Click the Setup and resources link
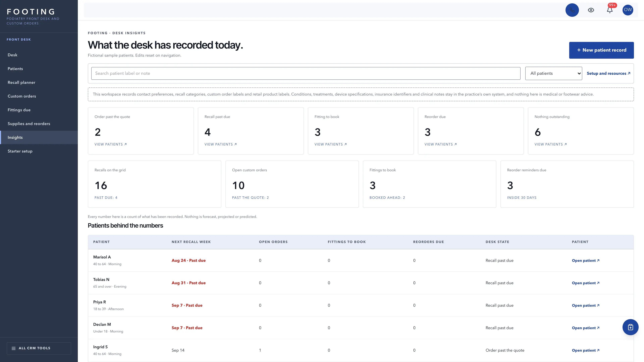The image size is (644, 362). [x=608, y=73]
